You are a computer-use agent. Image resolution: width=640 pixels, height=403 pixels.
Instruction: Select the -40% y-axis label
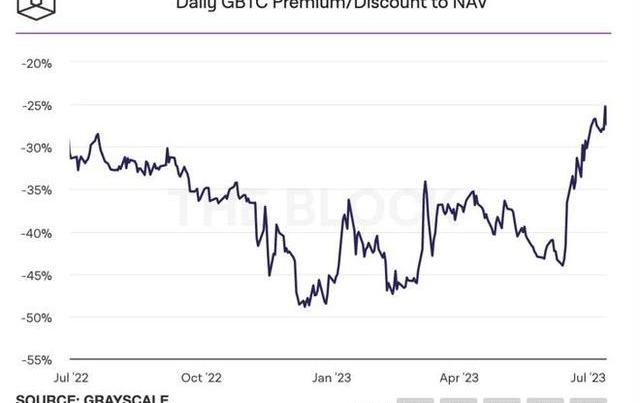[x=37, y=233]
